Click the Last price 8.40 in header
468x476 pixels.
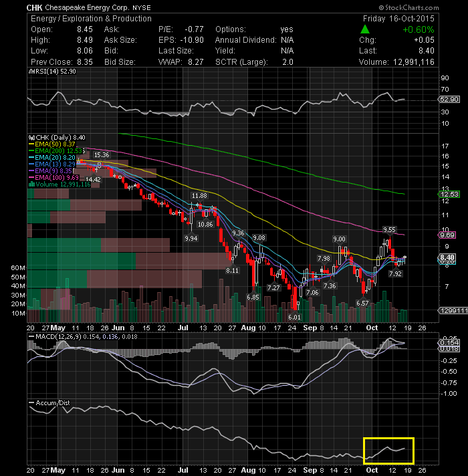[x=427, y=51]
